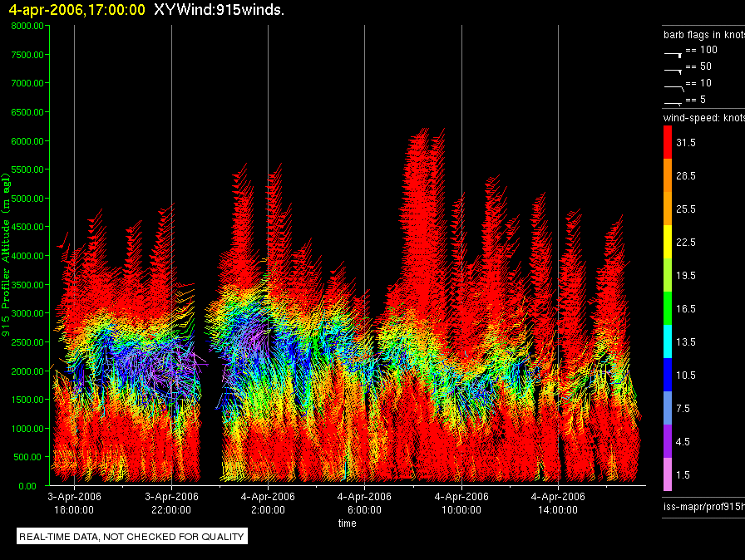Image resolution: width=745 pixels, height=560 pixels.
Task: Click the 2000.00 altitude tick label
Action: click(27, 371)
